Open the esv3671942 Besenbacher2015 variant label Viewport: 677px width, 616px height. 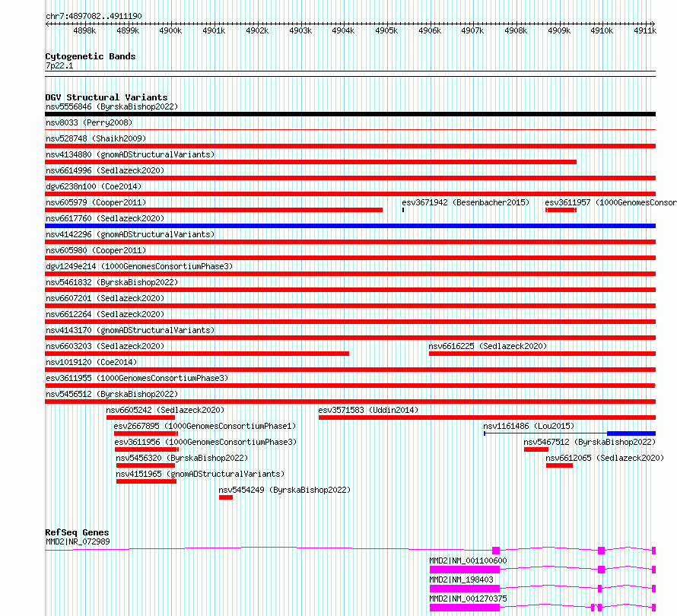[x=466, y=202]
